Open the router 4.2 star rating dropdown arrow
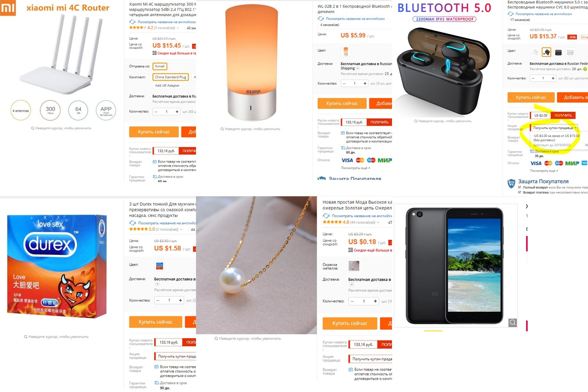The image size is (588, 392). pyautogui.click(x=178, y=28)
